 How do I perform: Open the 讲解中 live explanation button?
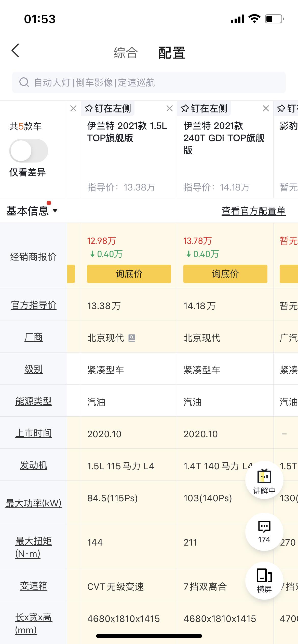pyautogui.click(x=264, y=480)
